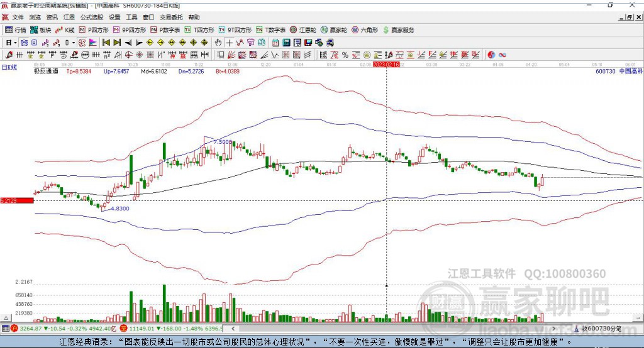The width and height of the screenshot is (644, 348).
Task: Open the 赢家轮 tool
Action: coord(334,30)
